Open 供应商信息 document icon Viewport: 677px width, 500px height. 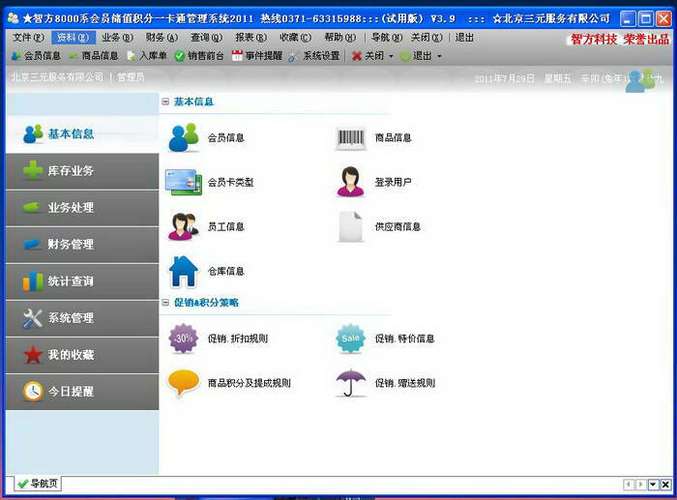click(350, 227)
